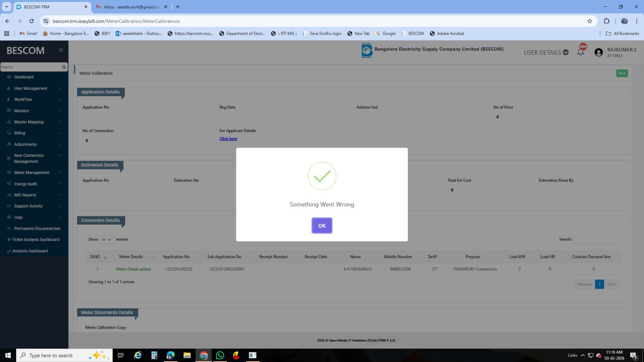644x362 pixels.
Task: View site information icon in address bar
Action: (46, 21)
